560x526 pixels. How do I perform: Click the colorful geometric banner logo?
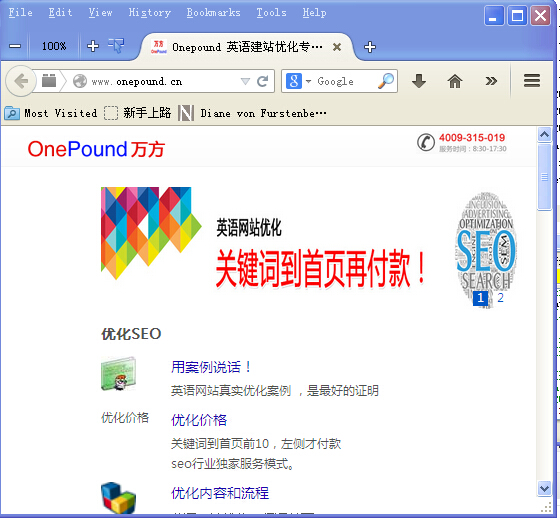(151, 233)
